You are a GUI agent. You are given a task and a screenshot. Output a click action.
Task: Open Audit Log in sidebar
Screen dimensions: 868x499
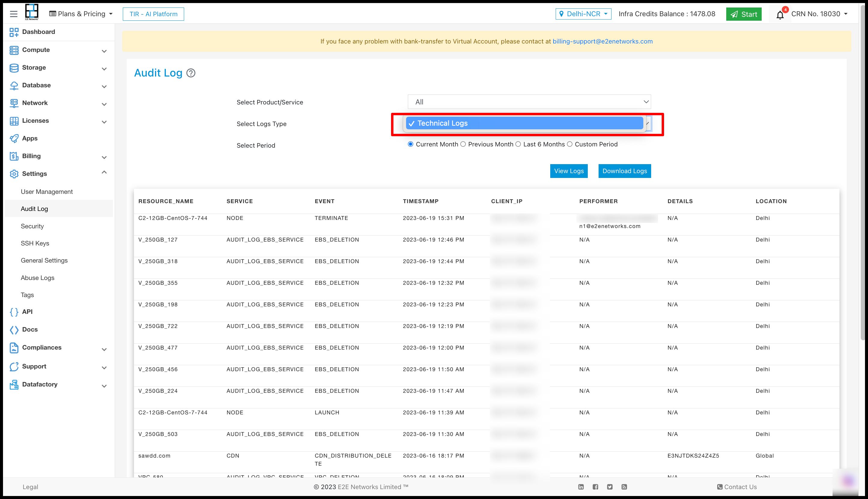click(x=34, y=209)
